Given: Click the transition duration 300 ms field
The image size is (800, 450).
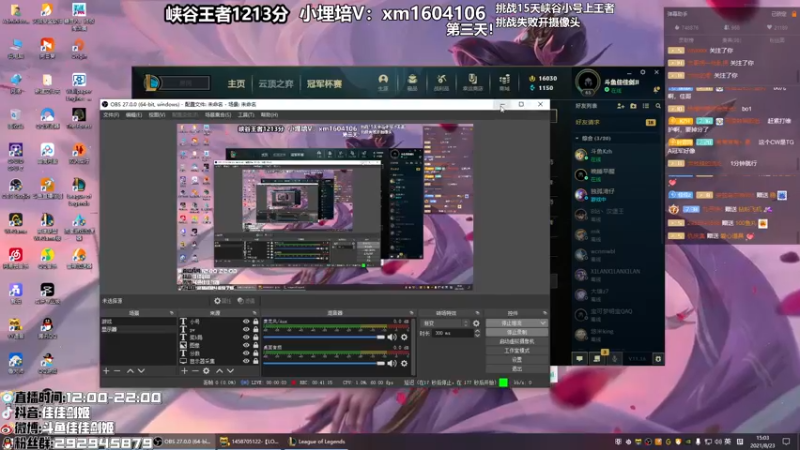Looking at the screenshot, I should point(452,333).
